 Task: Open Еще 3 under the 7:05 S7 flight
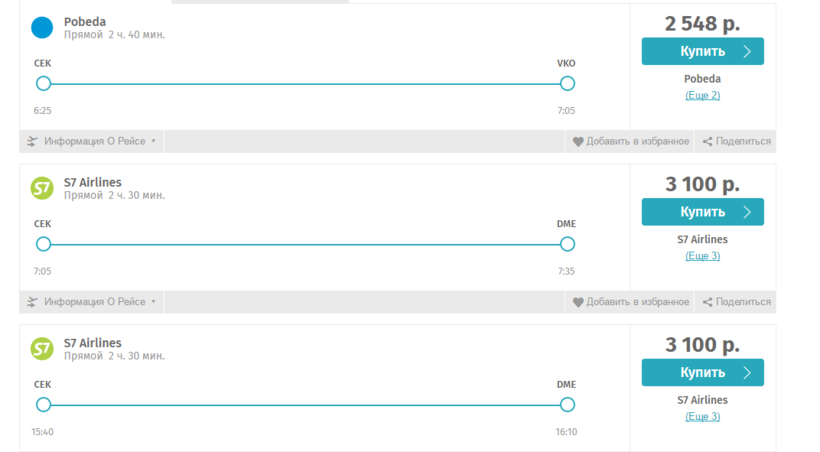click(702, 256)
